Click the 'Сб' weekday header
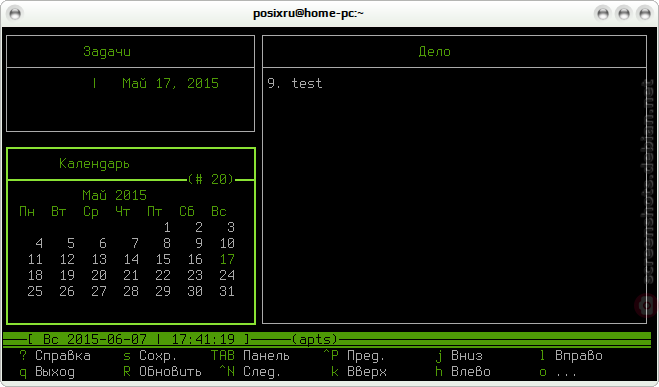The width and height of the screenshot is (659, 387). coord(187,211)
